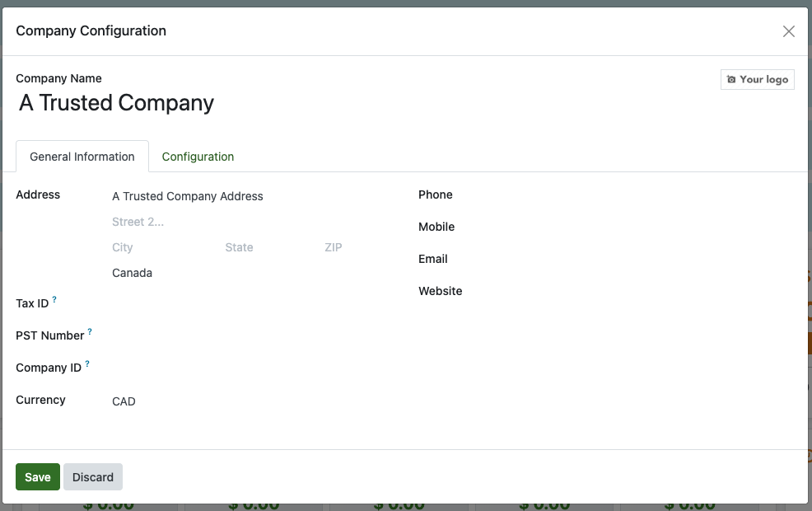
Task: Show the Company ID help tooltip
Action: tap(87, 364)
